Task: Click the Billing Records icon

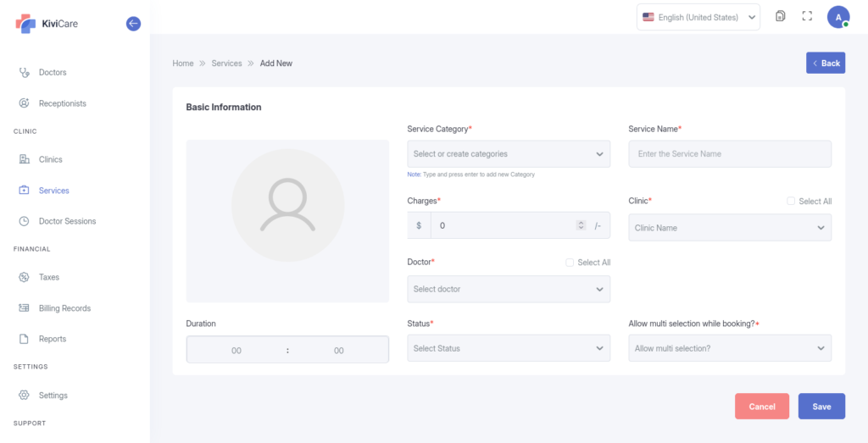Action: pyautogui.click(x=24, y=308)
